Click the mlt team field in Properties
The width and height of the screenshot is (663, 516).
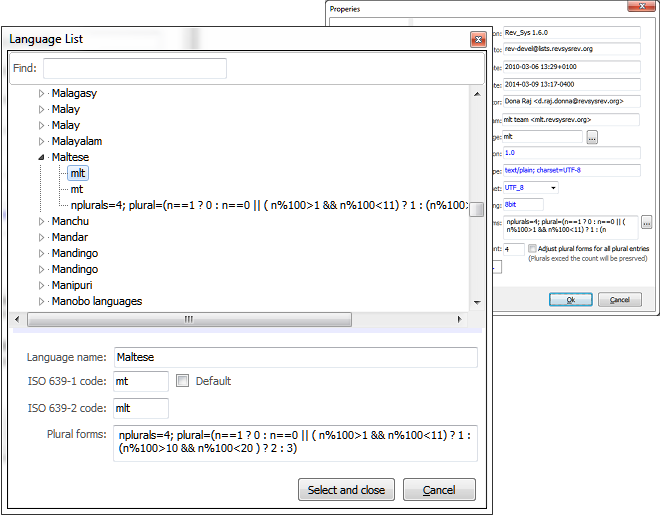coord(570,120)
